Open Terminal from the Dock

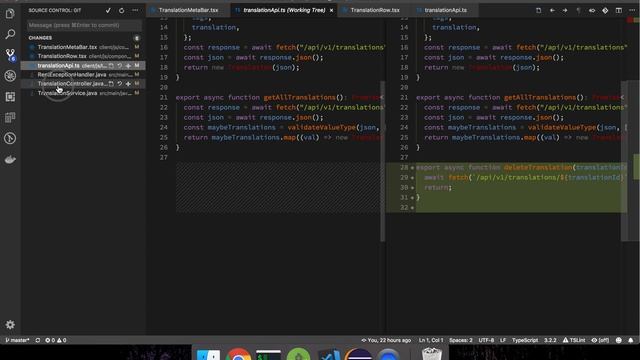click(x=268, y=354)
